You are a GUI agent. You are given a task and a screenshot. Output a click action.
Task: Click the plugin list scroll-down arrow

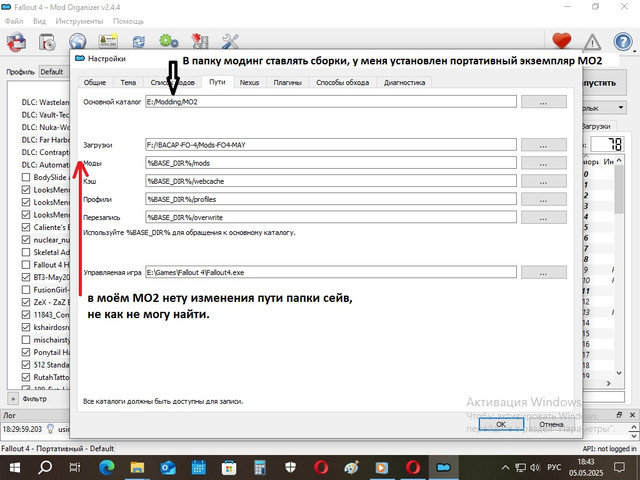click(619, 373)
